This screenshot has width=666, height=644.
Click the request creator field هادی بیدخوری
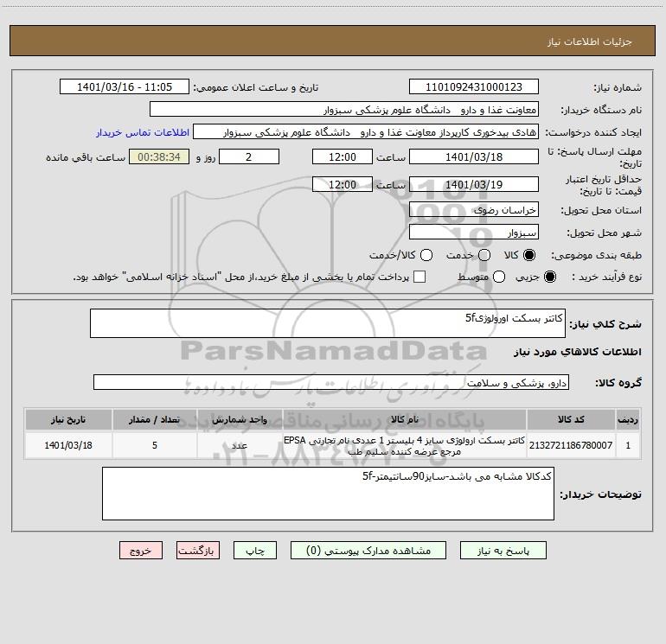click(x=366, y=132)
